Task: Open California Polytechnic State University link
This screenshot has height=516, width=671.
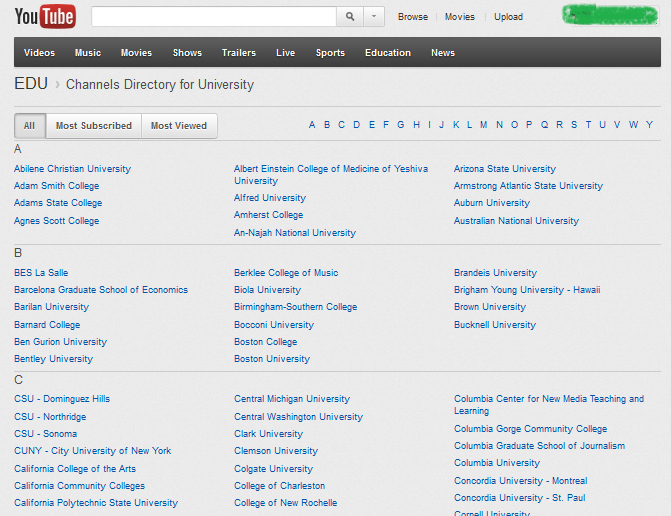Action: tap(96, 503)
